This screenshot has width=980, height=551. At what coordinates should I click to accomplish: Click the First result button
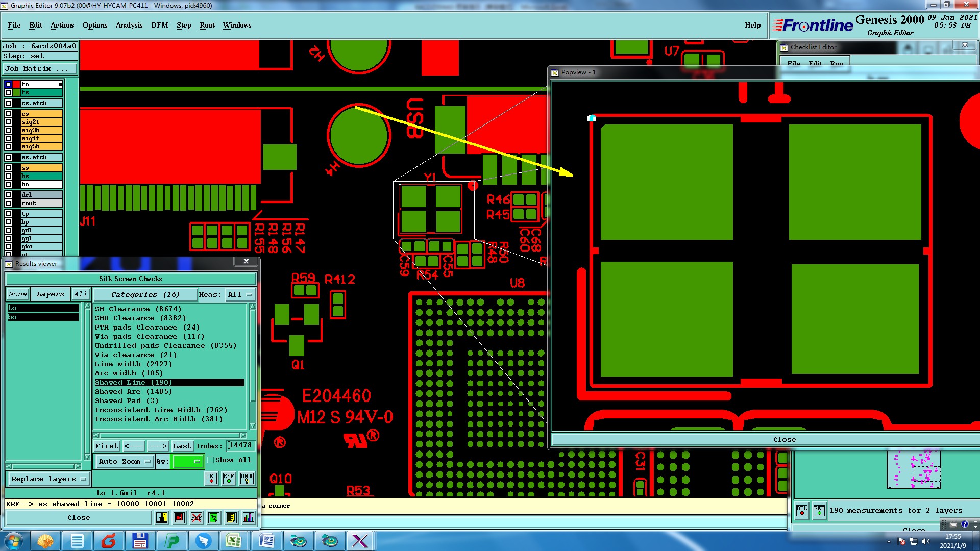click(107, 446)
